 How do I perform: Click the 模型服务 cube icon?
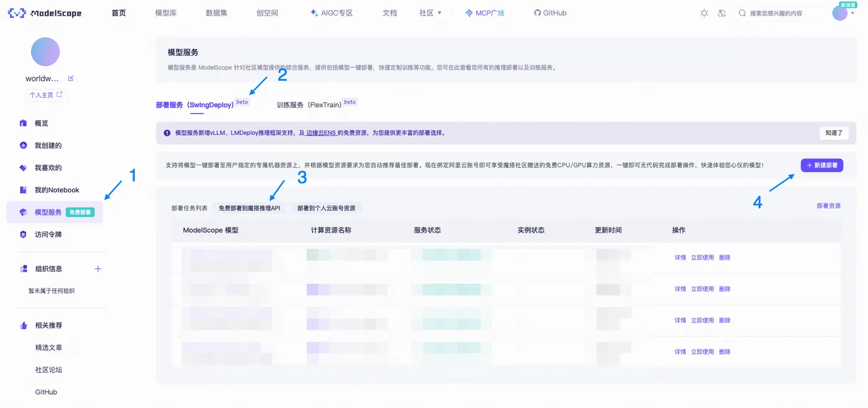pyautogui.click(x=24, y=212)
